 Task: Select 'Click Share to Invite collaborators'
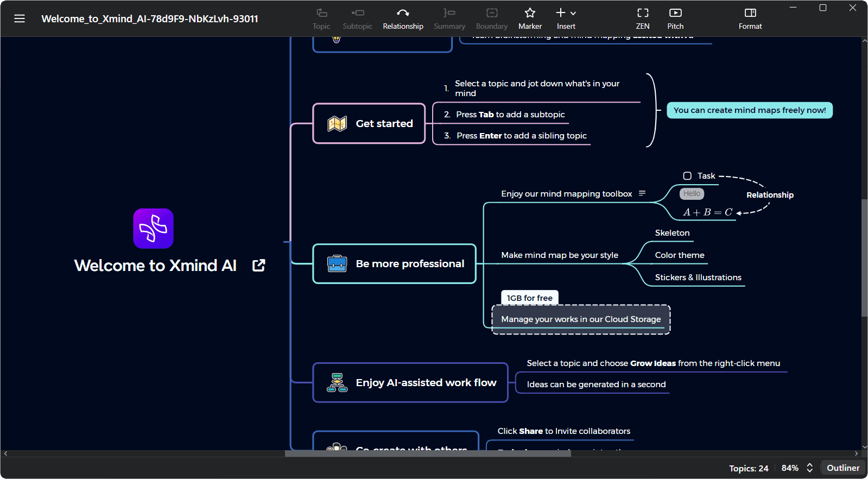(x=564, y=431)
